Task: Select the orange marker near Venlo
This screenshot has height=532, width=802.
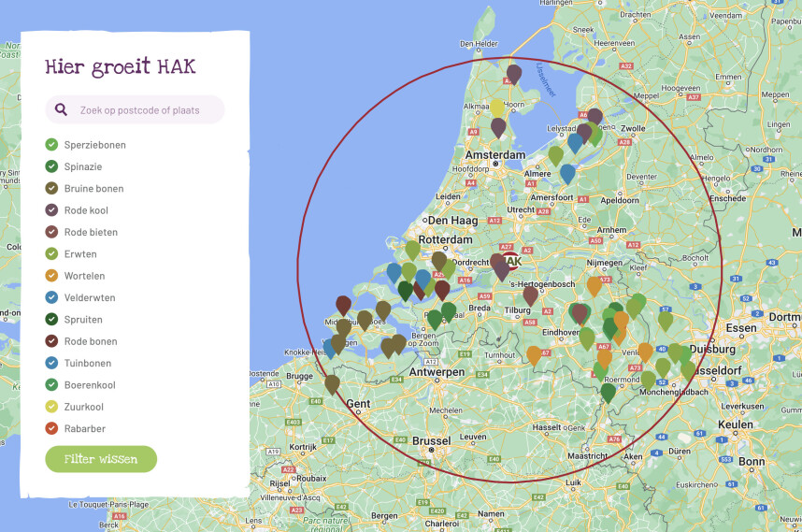Action: (646, 352)
